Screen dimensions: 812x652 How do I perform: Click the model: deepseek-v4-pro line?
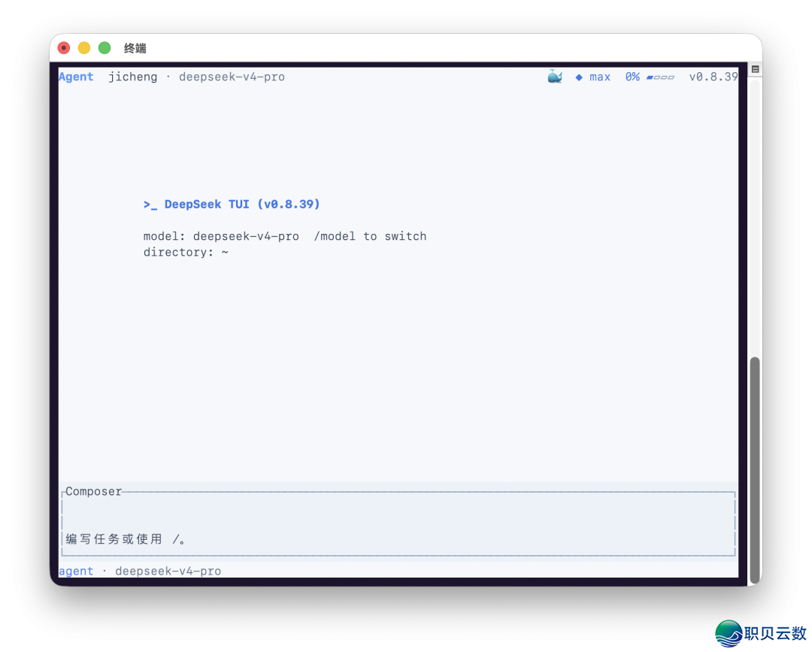pyautogui.click(x=221, y=236)
